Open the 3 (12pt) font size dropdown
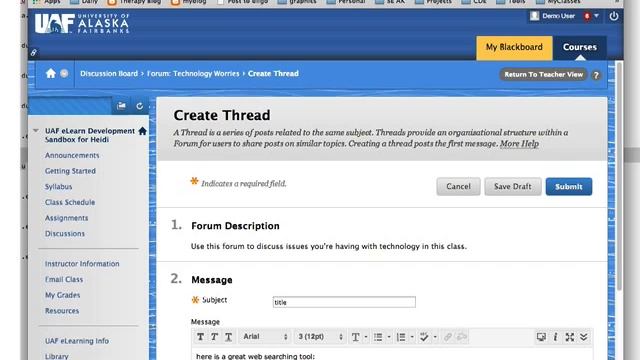 point(320,337)
